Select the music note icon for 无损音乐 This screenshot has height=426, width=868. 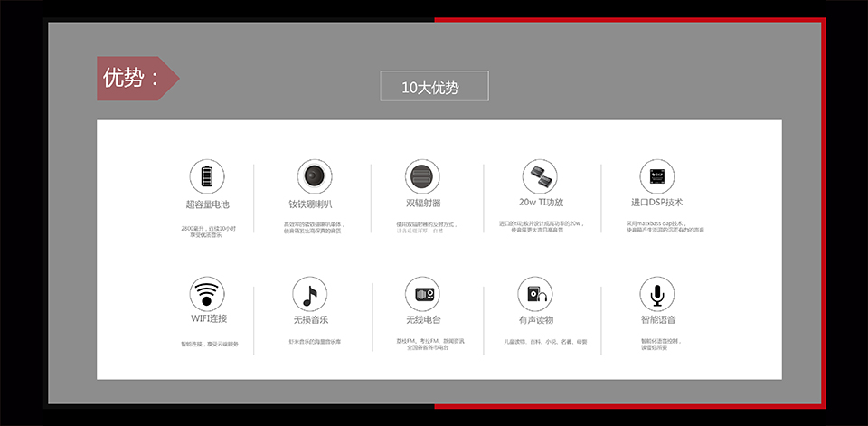point(310,294)
